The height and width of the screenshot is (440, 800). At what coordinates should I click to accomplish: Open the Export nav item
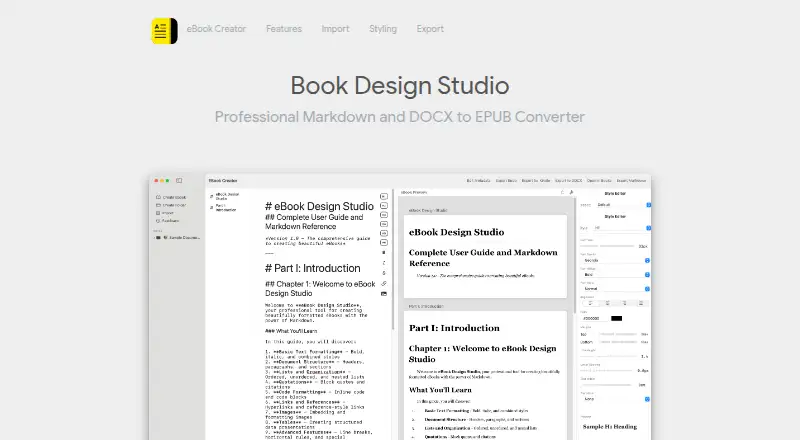(430, 29)
